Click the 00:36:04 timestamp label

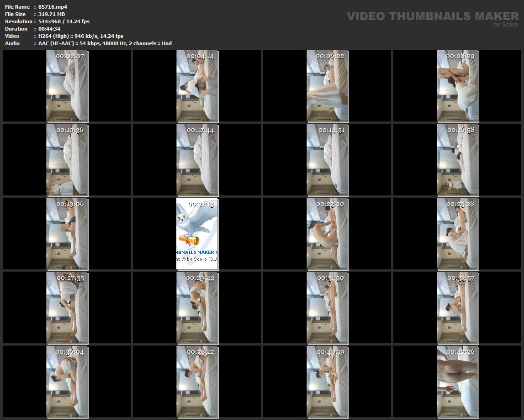tap(70, 352)
